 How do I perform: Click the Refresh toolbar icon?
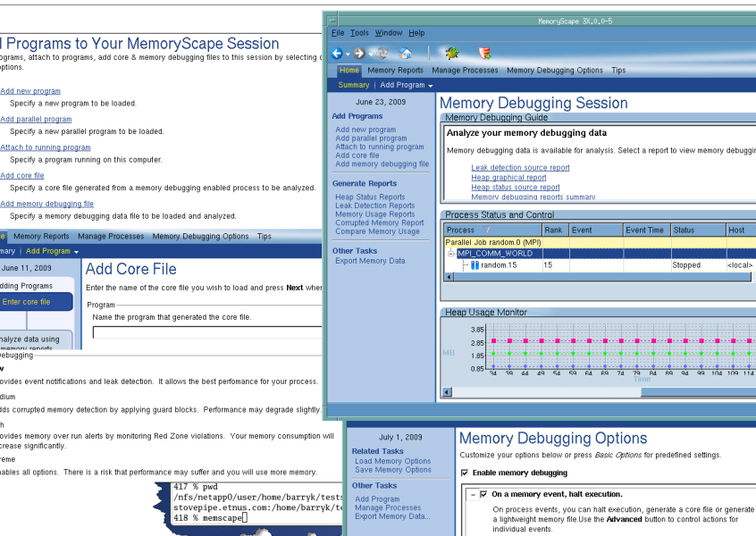coord(380,54)
